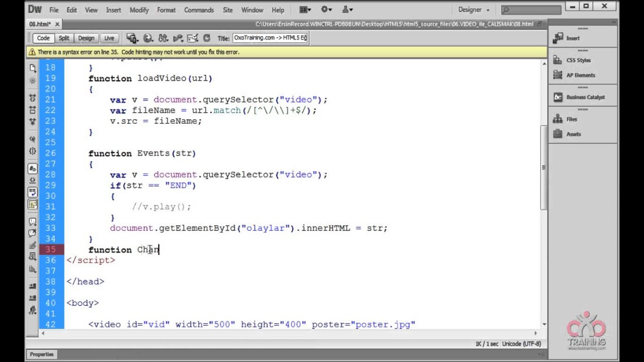Open the Format menu
This screenshot has width=644, height=362.
[x=166, y=10]
